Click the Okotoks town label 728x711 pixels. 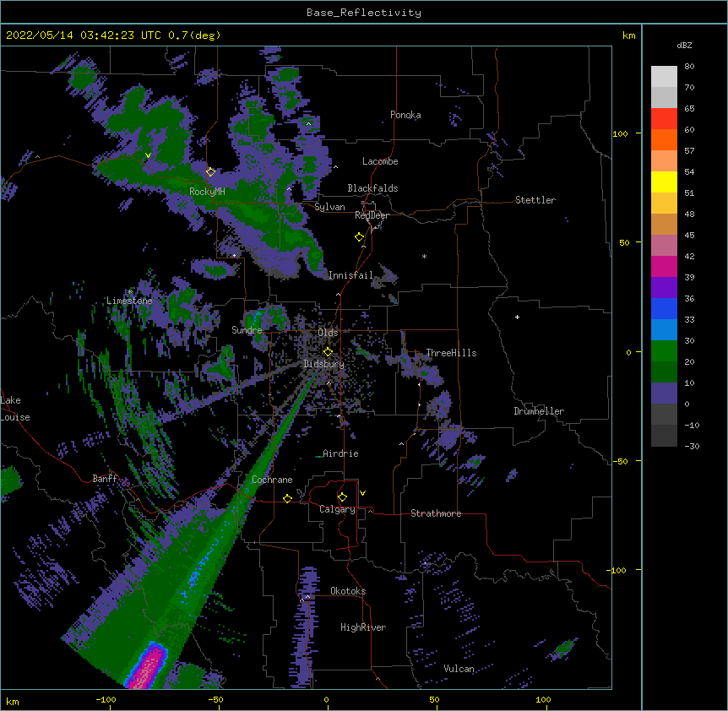(x=348, y=591)
